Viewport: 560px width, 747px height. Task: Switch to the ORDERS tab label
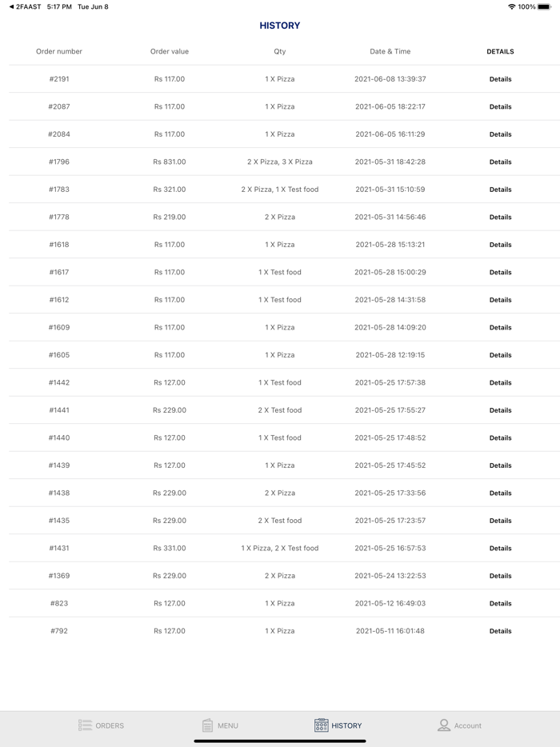pyautogui.click(x=110, y=726)
